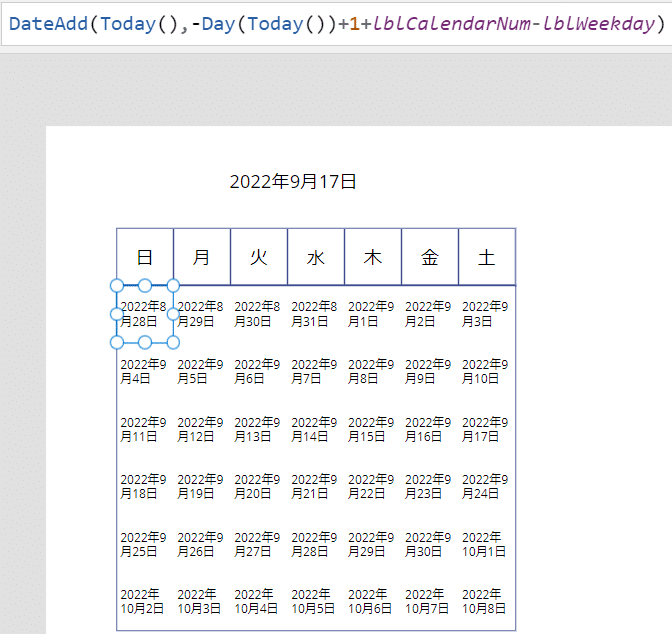Click the calendar cell 2022年8月31日
The width and height of the screenshot is (672, 634).
(316, 314)
